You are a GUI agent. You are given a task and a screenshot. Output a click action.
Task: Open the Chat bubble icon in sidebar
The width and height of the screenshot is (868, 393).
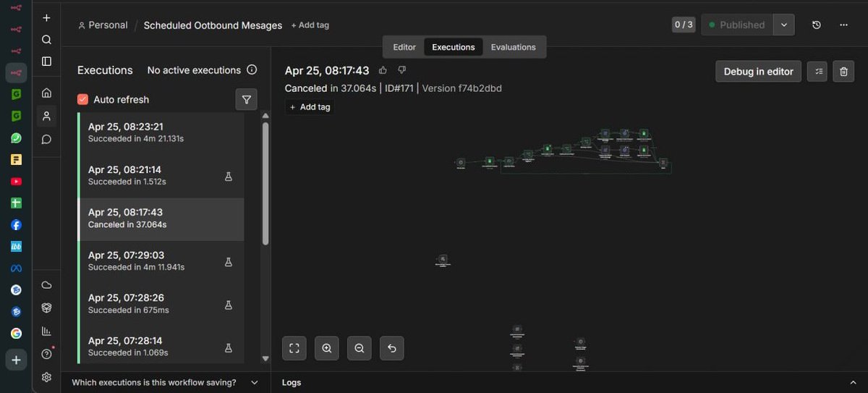[x=46, y=139]
